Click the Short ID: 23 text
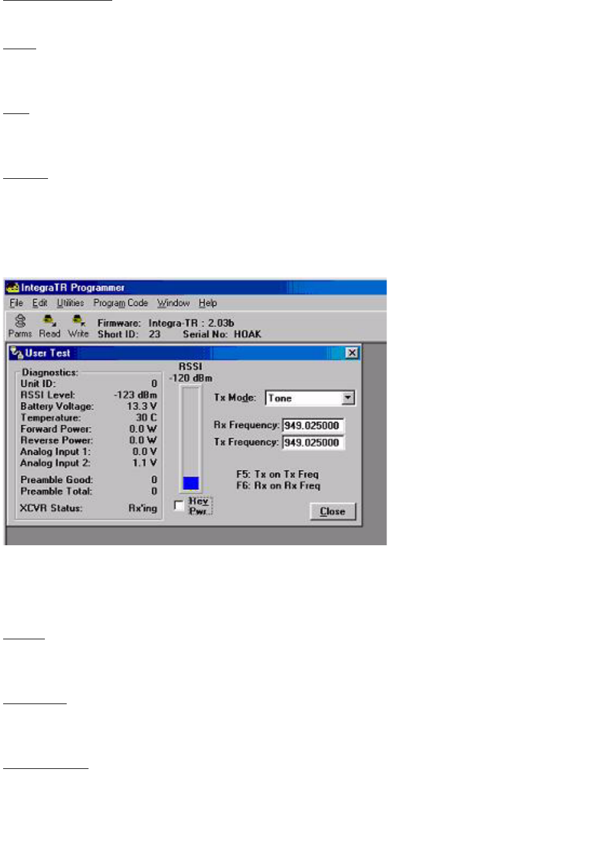 (x=129, y=335)
